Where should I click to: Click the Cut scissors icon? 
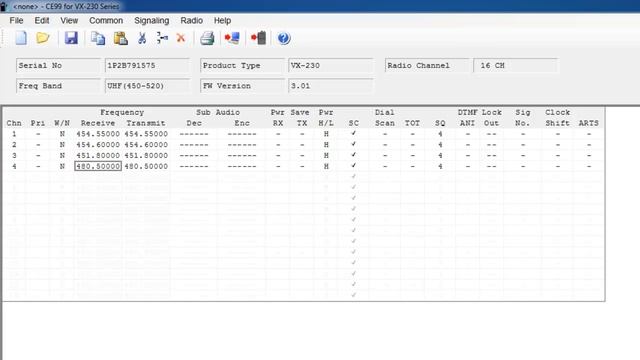pyautogui.click(x=142, y=38)
